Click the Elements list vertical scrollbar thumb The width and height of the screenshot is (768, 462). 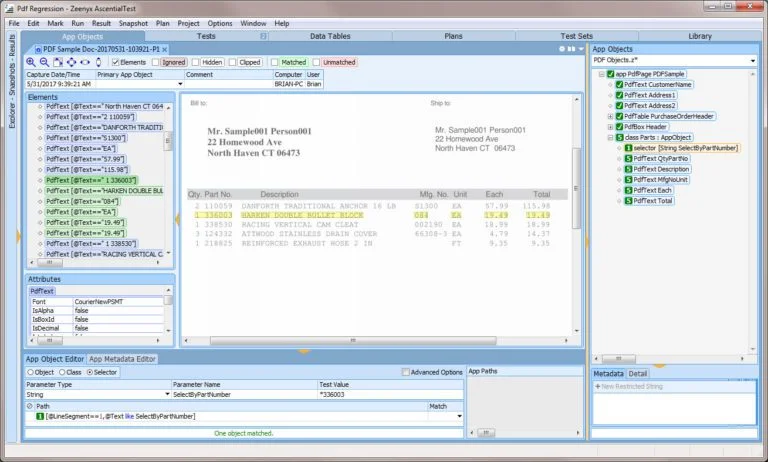pos(168,142)
